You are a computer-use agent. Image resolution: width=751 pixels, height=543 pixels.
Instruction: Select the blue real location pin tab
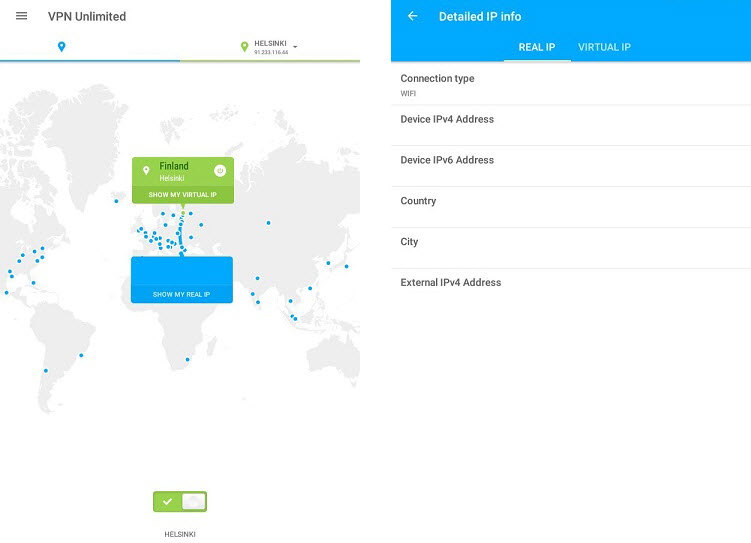click(x=61, y=46)
